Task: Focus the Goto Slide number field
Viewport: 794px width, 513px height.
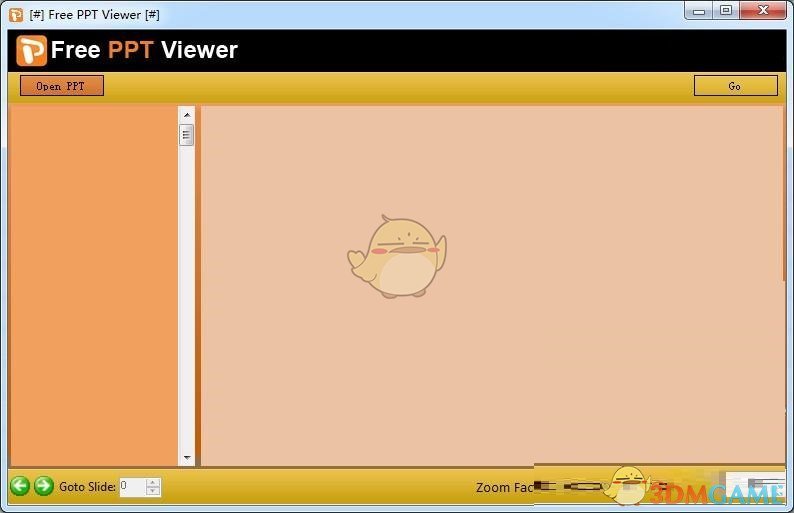Action: coord(133,487)
